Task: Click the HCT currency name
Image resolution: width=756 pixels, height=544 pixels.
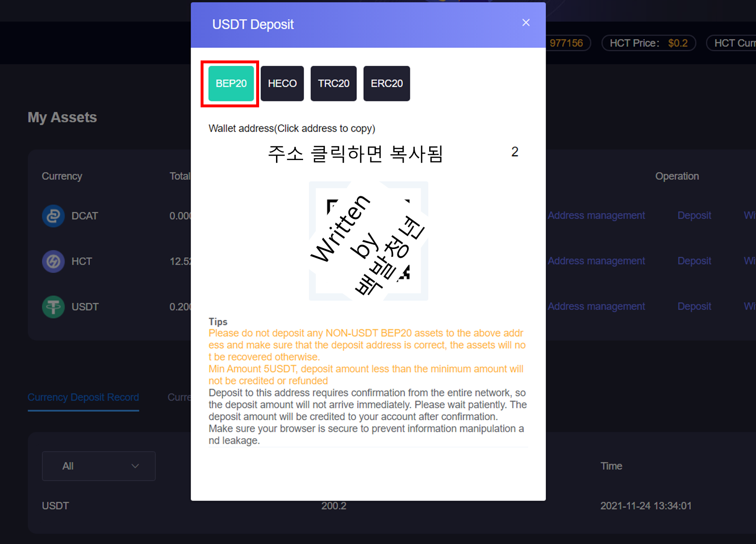Action: pos(82,262)
